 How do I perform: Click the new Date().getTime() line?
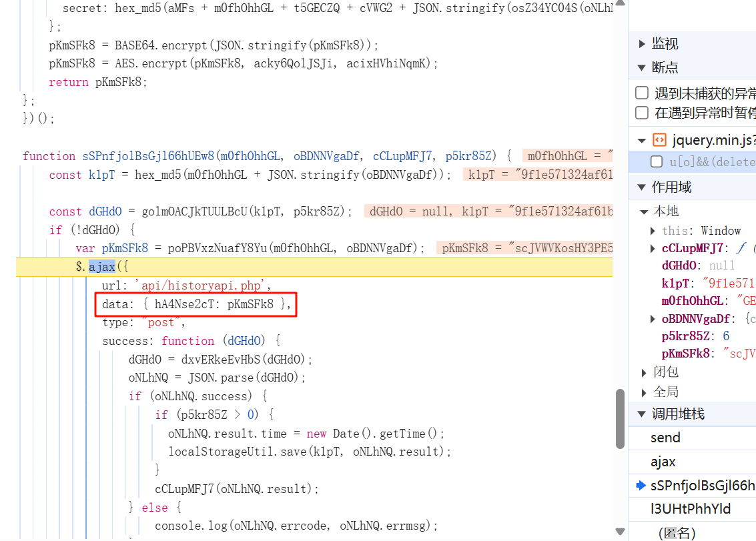306,434
